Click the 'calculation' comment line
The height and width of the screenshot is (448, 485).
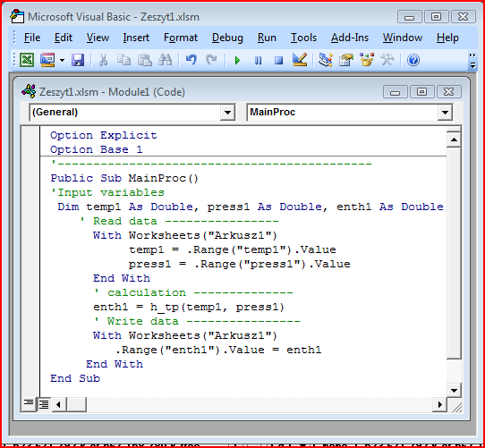click(x=193, y=292)
